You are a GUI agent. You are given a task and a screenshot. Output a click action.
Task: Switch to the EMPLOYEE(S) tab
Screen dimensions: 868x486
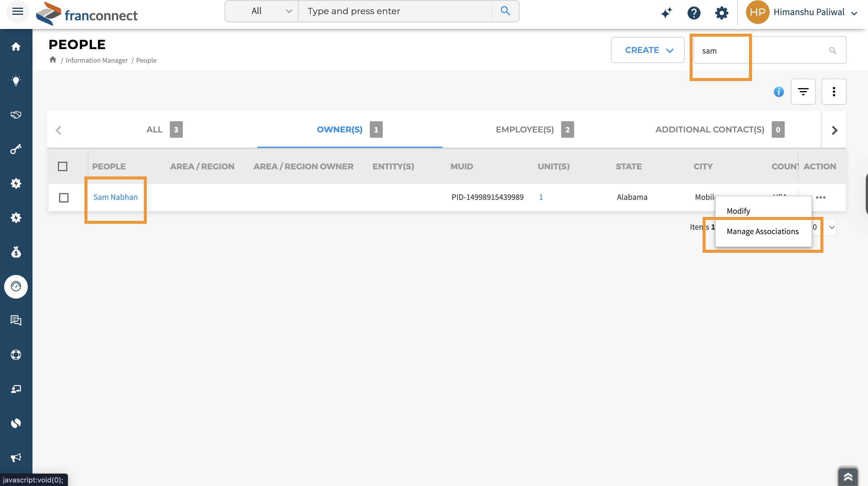click(525, 129)
